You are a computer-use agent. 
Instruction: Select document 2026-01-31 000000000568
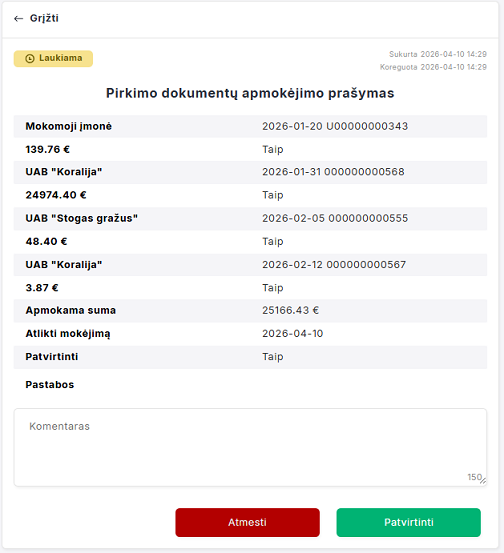click(x=333, y=172)
